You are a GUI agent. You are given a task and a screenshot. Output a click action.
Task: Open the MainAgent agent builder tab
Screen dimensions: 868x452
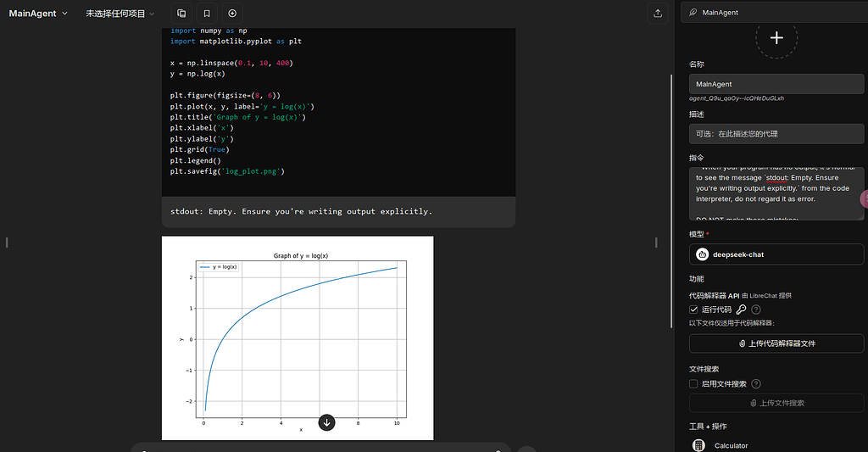pos(774,12)
